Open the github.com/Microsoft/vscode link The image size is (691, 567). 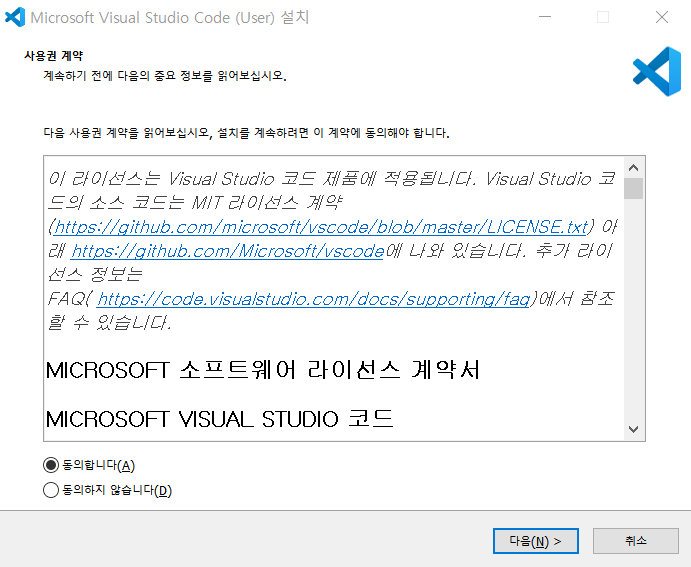point(227,251)
